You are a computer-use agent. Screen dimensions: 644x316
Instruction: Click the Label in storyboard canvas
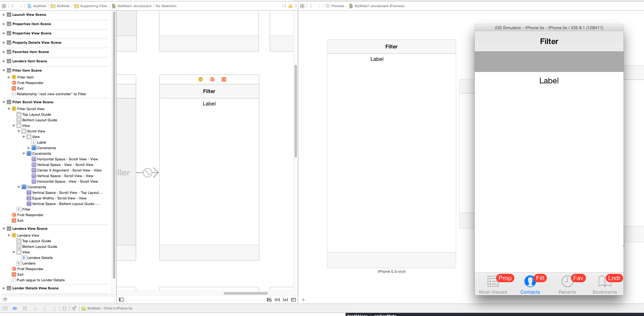(209, 104)
